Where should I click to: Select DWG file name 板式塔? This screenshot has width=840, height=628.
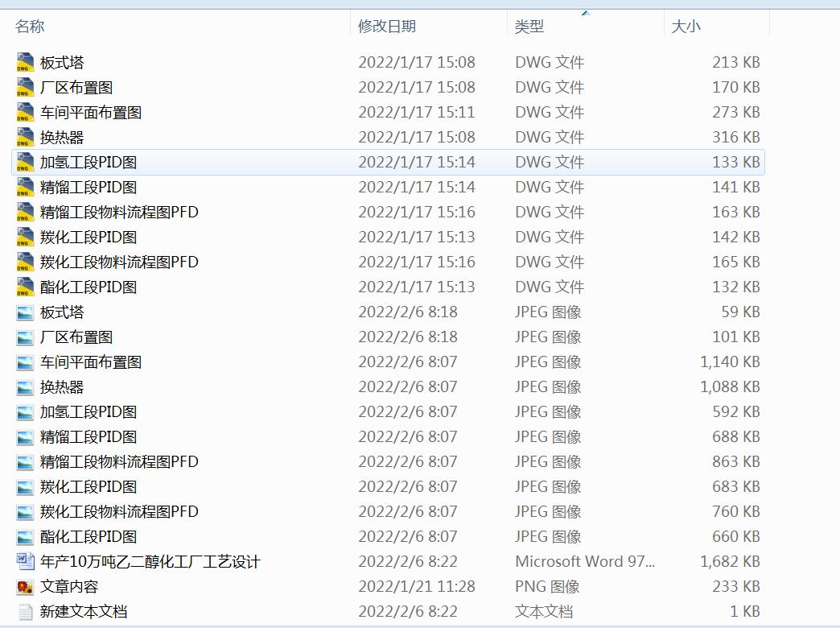[62, 62]
